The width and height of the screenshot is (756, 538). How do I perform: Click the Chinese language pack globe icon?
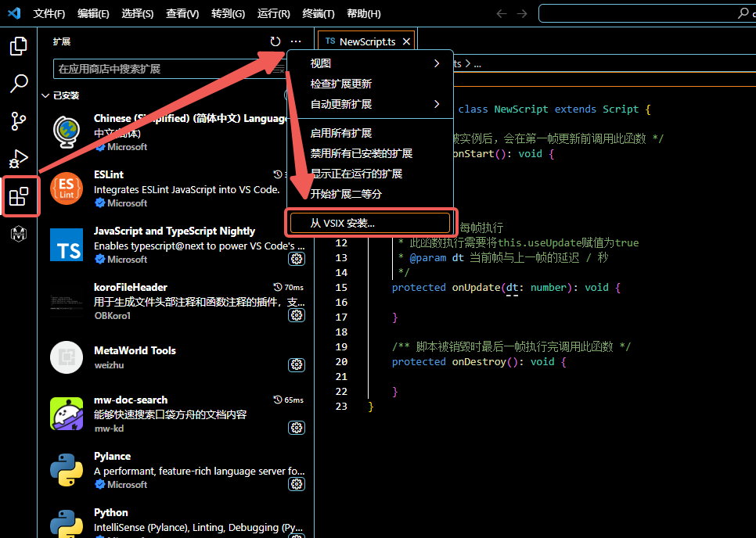67,131
